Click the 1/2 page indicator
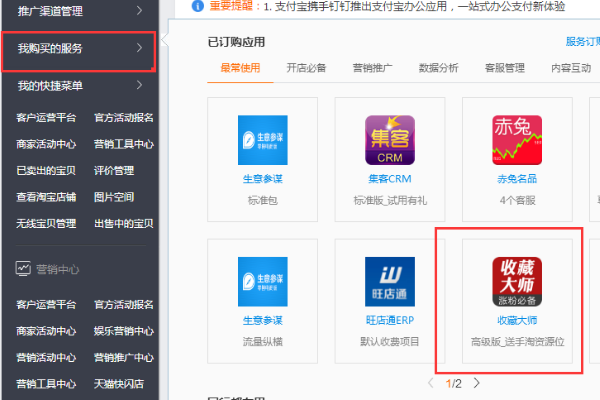This screenshot has width=600, height=400. [x=453, y=384]
